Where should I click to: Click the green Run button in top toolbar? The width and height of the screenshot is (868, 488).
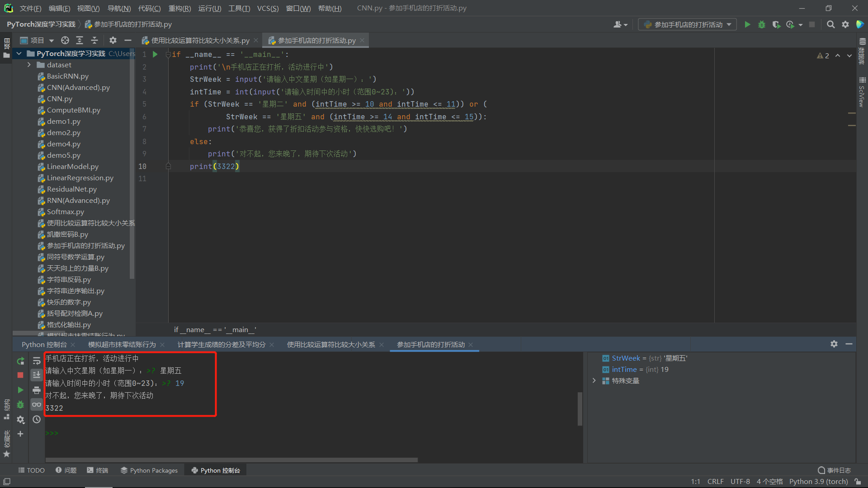click(x=747, y=24)
